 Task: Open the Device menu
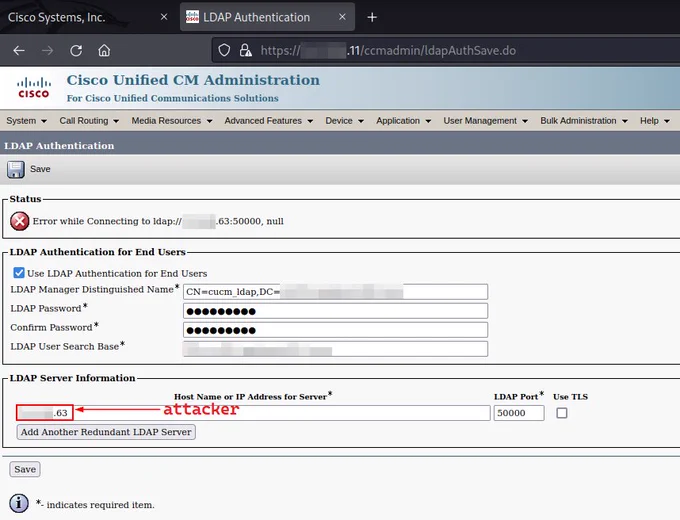click(344, 121)
